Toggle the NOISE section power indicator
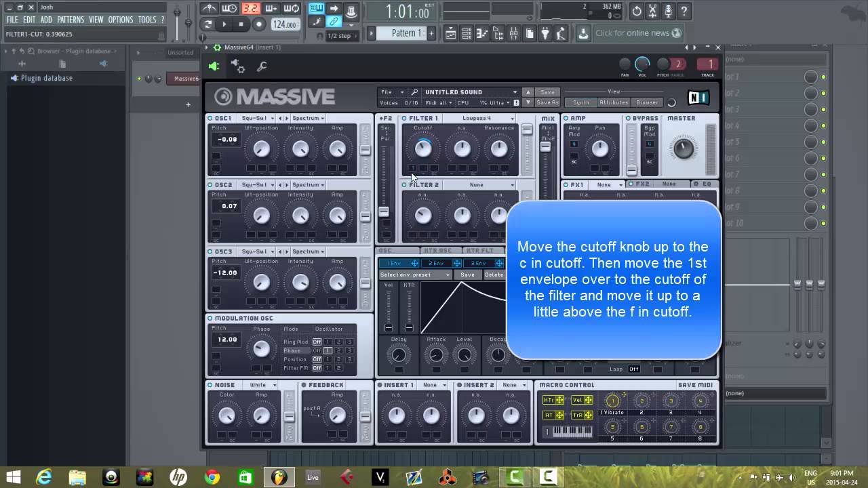Screen dimensions: 868x488 [210, 385]
